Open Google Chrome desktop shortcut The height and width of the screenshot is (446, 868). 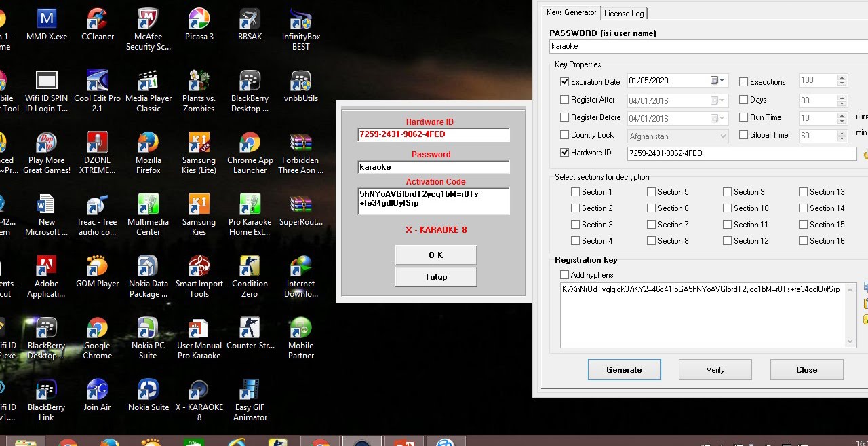[x=98, y=338]
